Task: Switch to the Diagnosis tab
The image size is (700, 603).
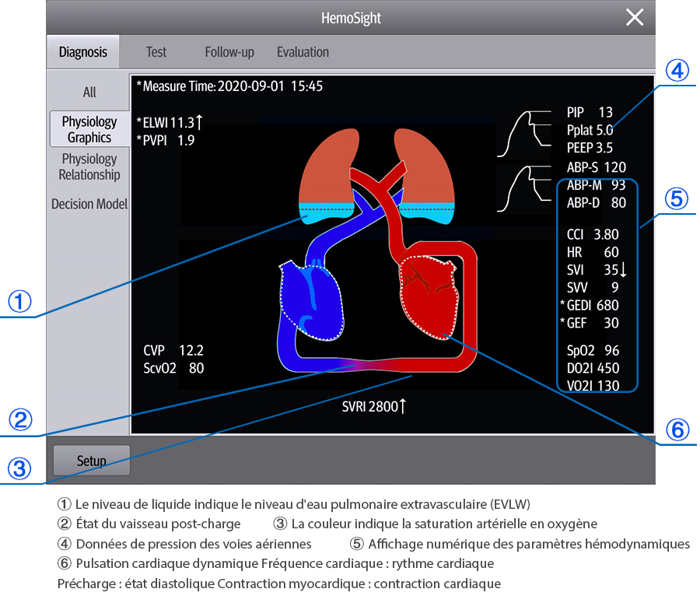Action: [82, 52]
